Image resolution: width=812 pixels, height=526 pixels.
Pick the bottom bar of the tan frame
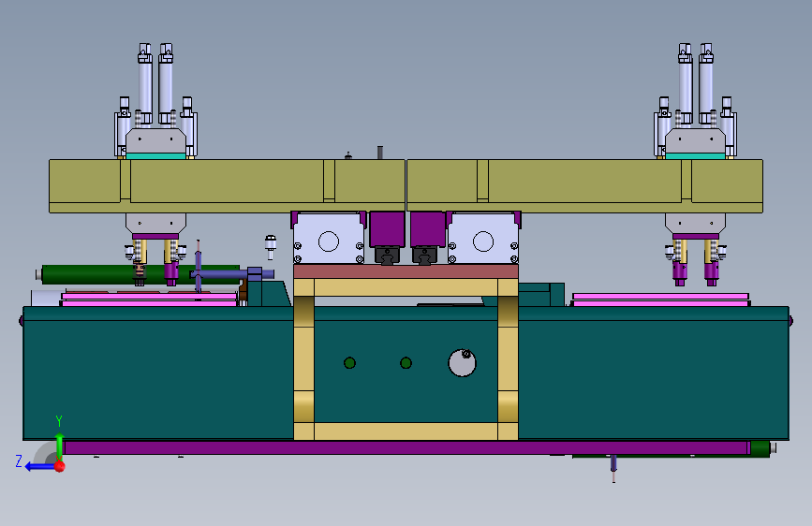point(406,431)
